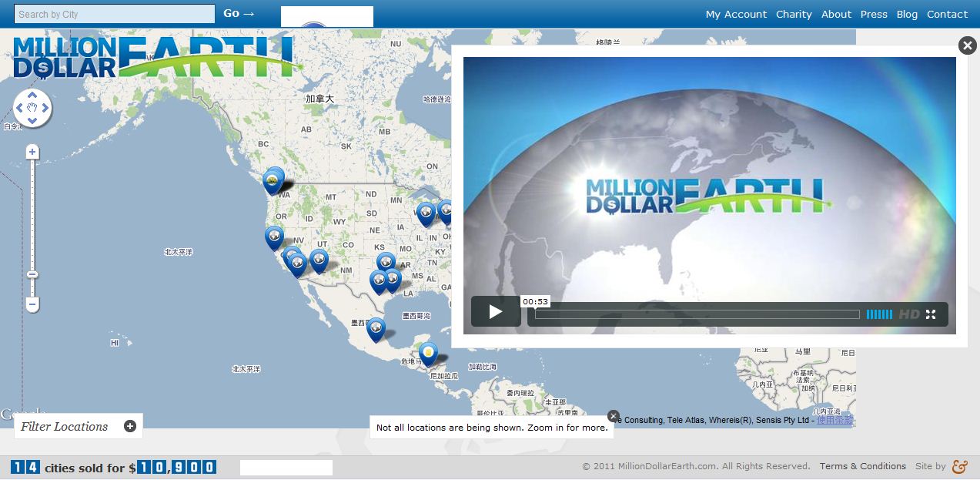Click the orange ampersand site-credit icon
This screenshot has width=980, height=480.
959,466
